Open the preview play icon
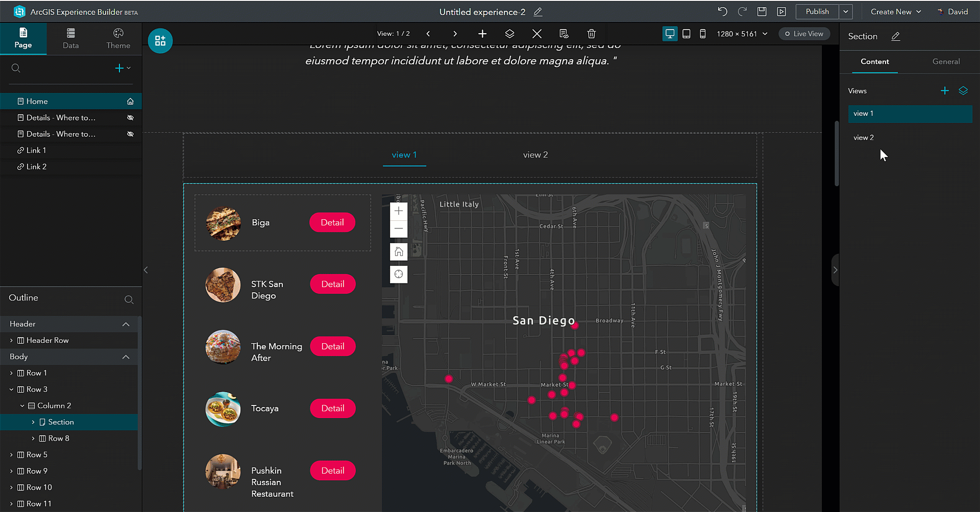Viewport: 980px width, 512px height. click(781, 12)
